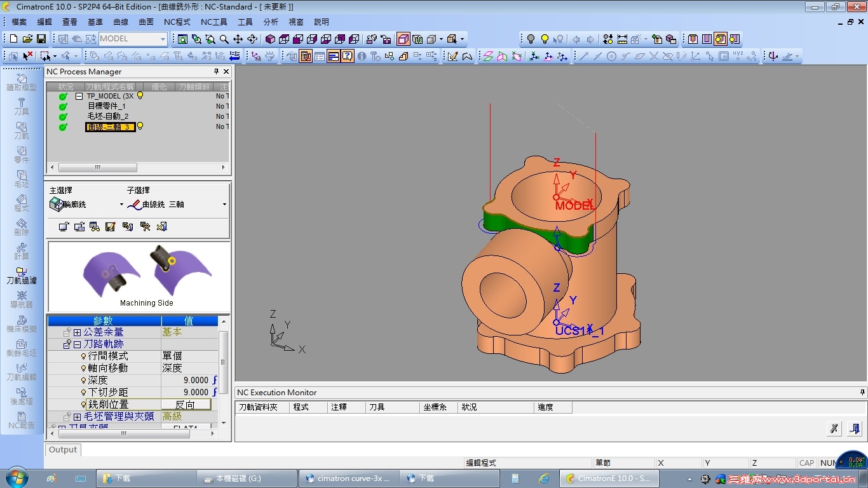Toggle the first toolpath display icon

[692, 39]
